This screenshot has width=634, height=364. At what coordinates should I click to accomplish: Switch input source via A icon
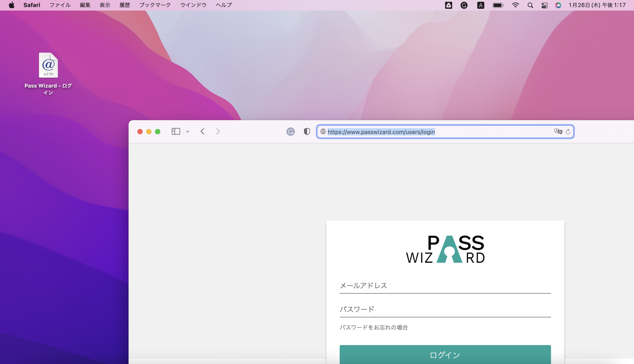tap(481, 5)
